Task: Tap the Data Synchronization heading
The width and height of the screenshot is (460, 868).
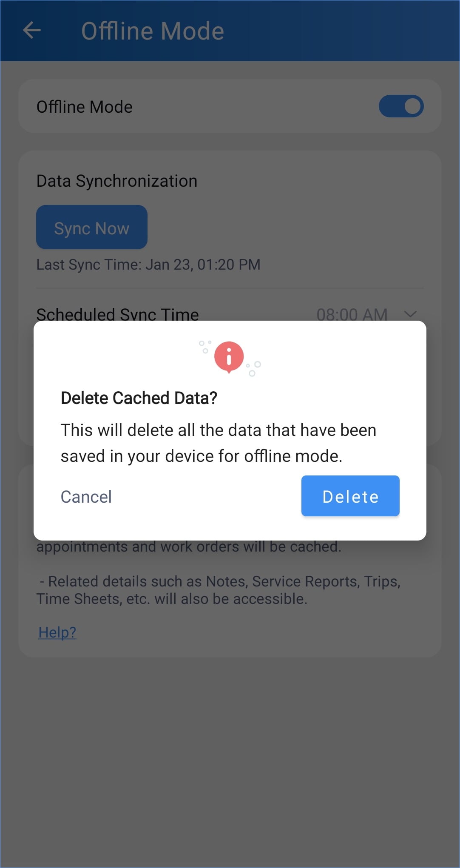Action: [x=117, y=181]
